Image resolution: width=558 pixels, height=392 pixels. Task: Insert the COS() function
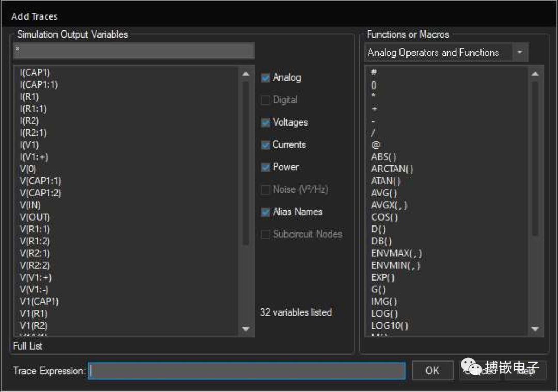click(x=385, y=218)
